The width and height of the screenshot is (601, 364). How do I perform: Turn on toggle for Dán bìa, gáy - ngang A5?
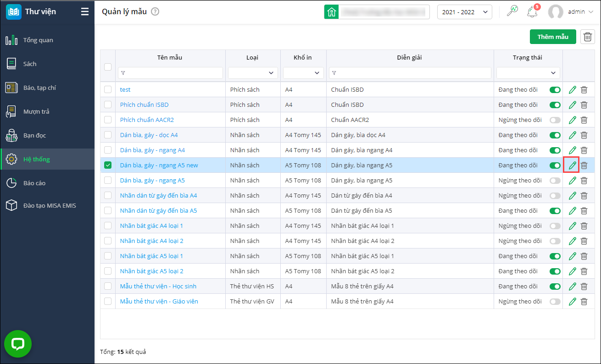point(555,181)
